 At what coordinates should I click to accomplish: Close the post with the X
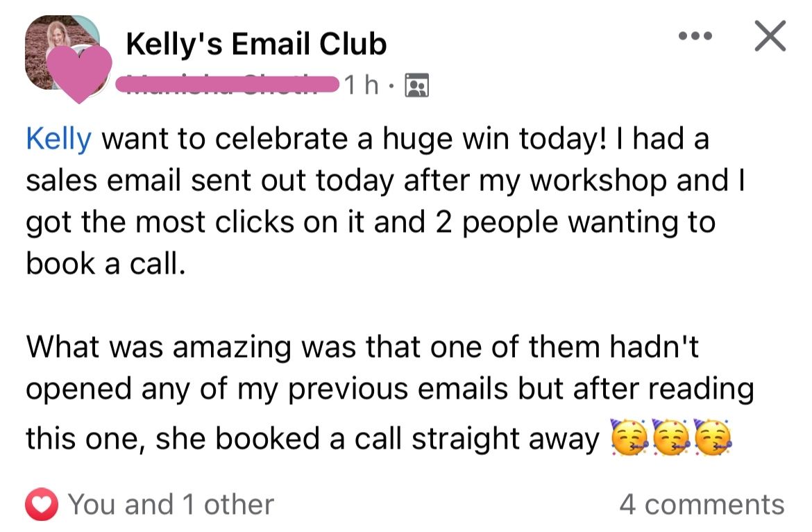click(770, 35)
